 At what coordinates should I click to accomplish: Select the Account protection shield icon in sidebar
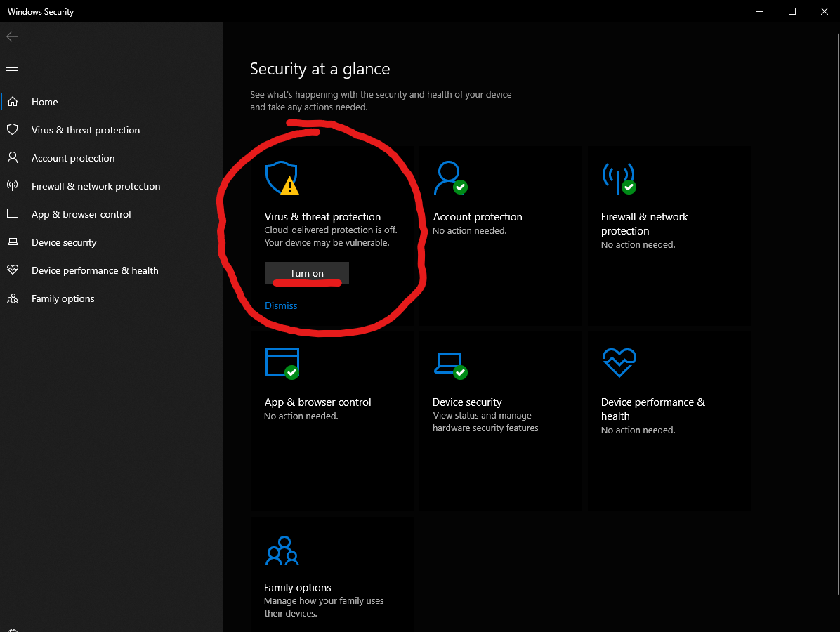click(x=13, y=158)
